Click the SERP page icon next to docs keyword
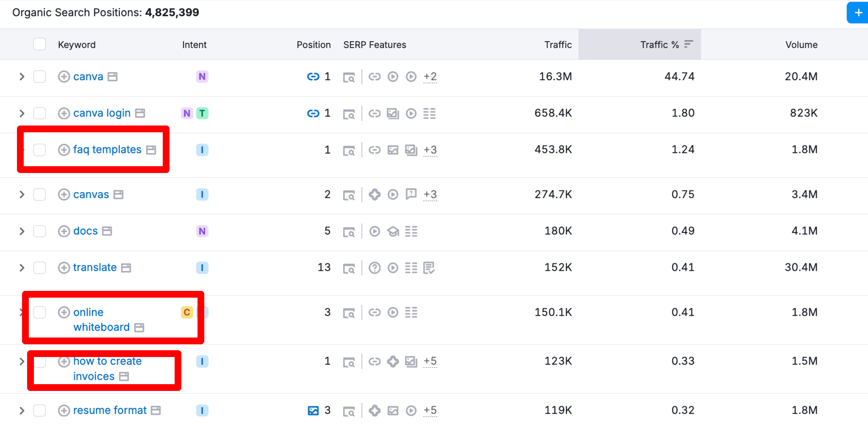868x438 pixels. click(x=107, y=231)
